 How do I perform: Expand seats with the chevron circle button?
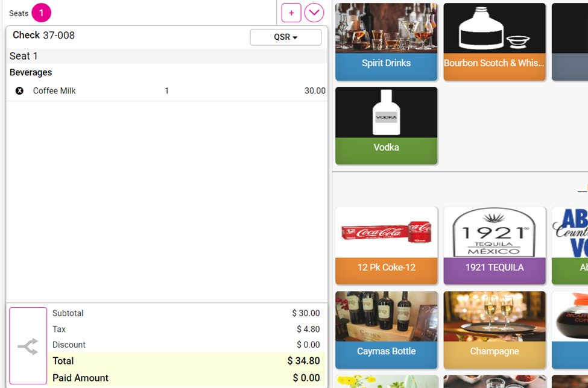click(314, 13)
